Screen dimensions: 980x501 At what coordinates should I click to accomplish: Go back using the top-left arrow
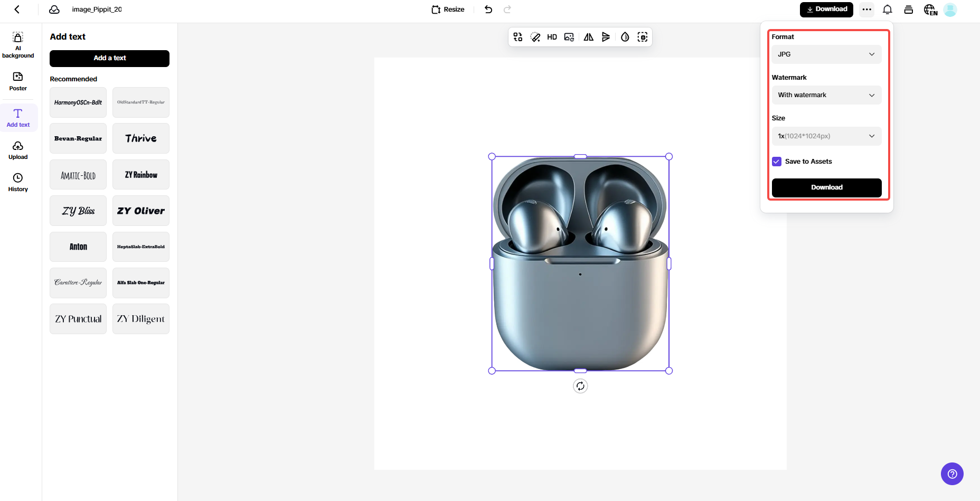click(x=17, y=10)
